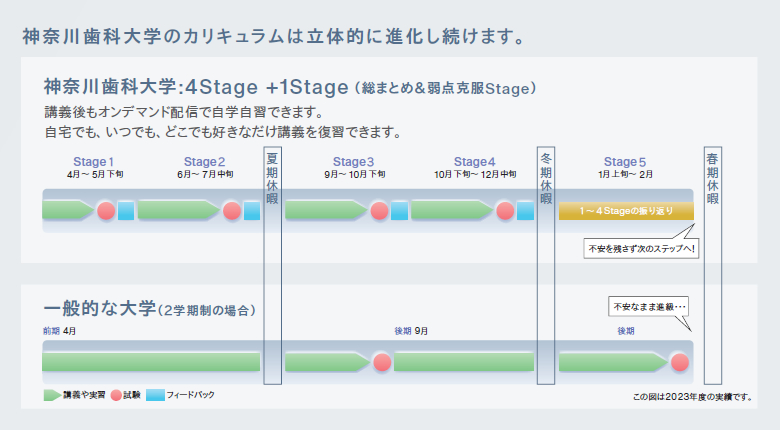Click the 講義や実習 legend text
The image size is (780, 430).
click(x=84, y=395)
